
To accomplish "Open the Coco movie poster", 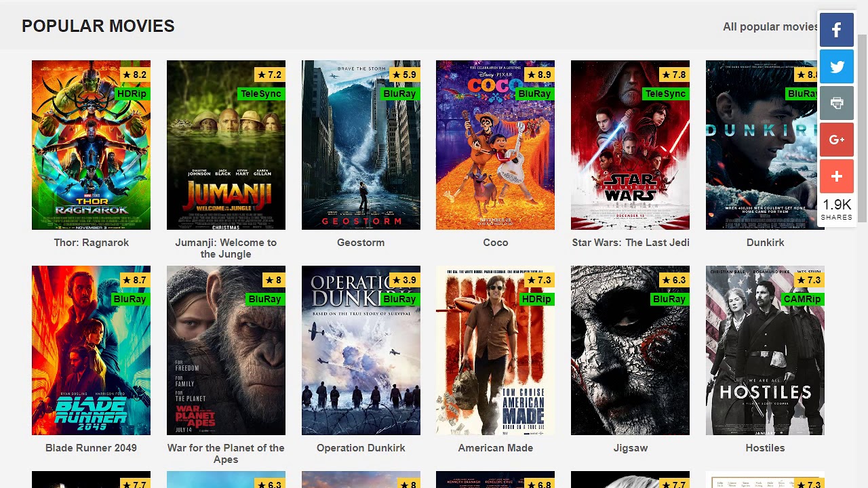I will pyautogui.click(x=495, y=145).
